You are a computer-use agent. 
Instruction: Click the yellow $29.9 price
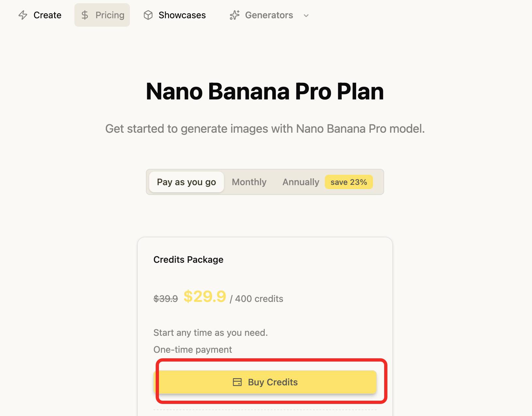[205, 297]
